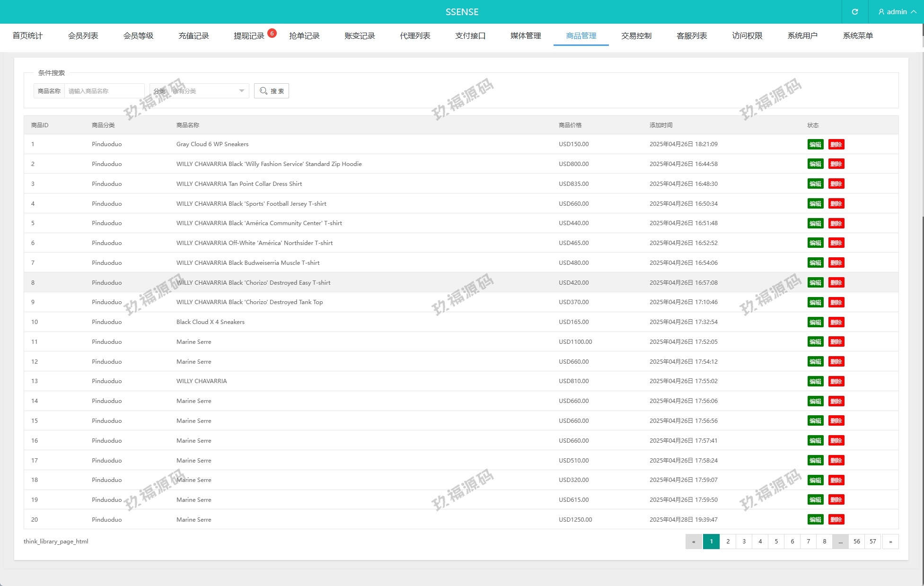The width and height of the screenshot is (924, 586).
Task: Open the 交易控制 tab
Action: click(636, 36)
